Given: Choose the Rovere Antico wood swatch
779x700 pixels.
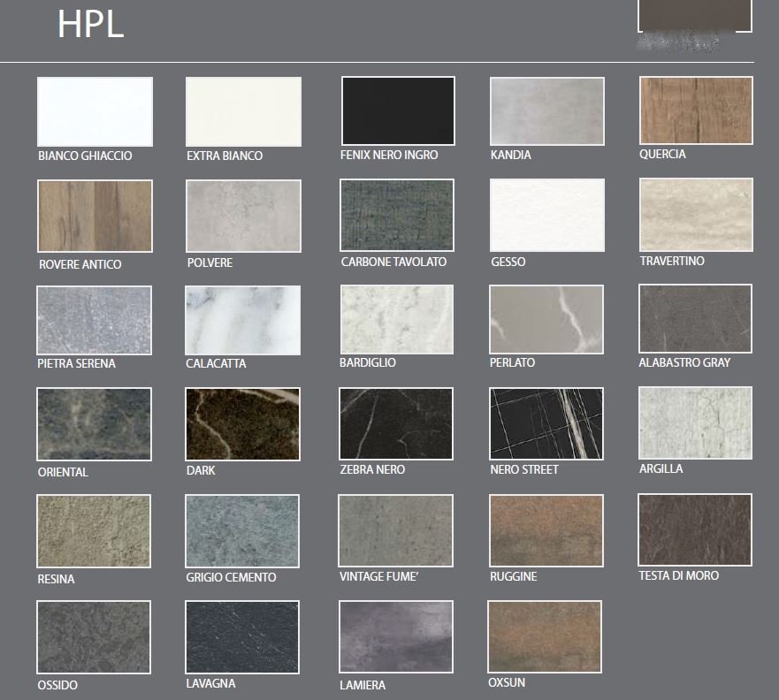Looking at the screenshot, I should coord(95,216).
